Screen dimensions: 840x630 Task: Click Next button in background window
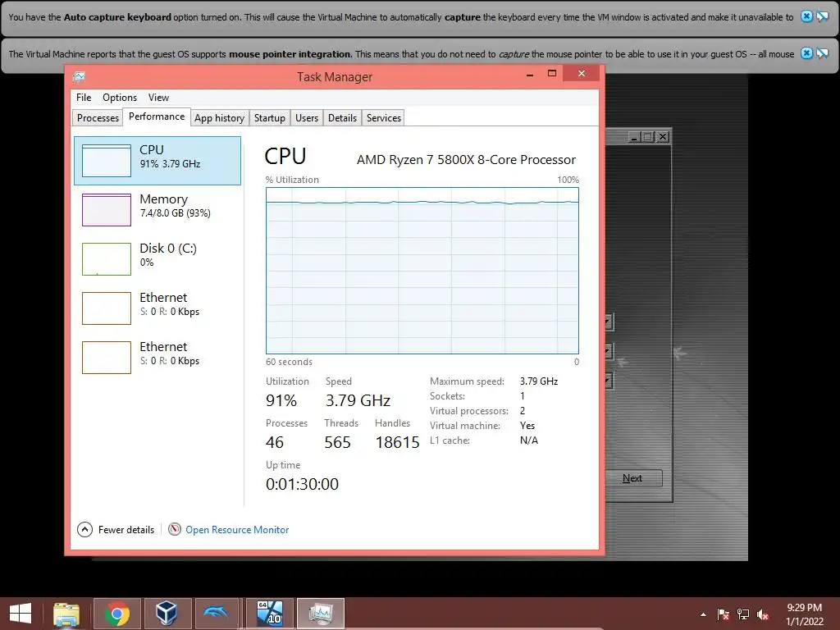click(633, 478)
